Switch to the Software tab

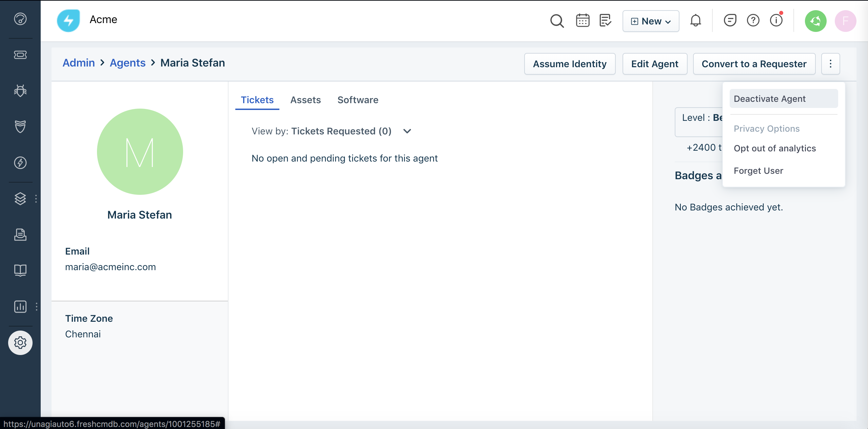358,100
